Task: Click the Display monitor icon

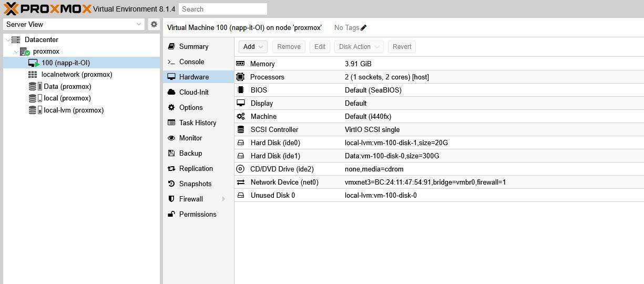Action: [x=241, y=103]
